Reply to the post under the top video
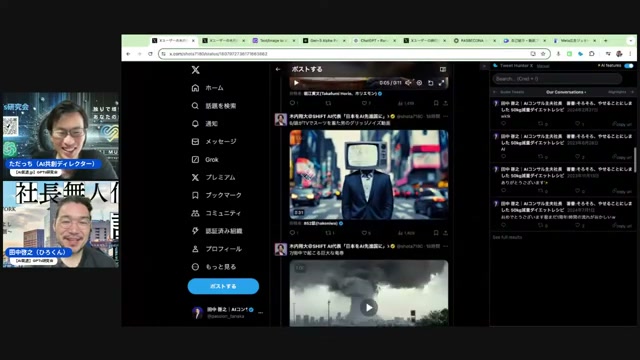Image resolution: width=640 pixels, height=360 pixels. [x=292, y=103]
